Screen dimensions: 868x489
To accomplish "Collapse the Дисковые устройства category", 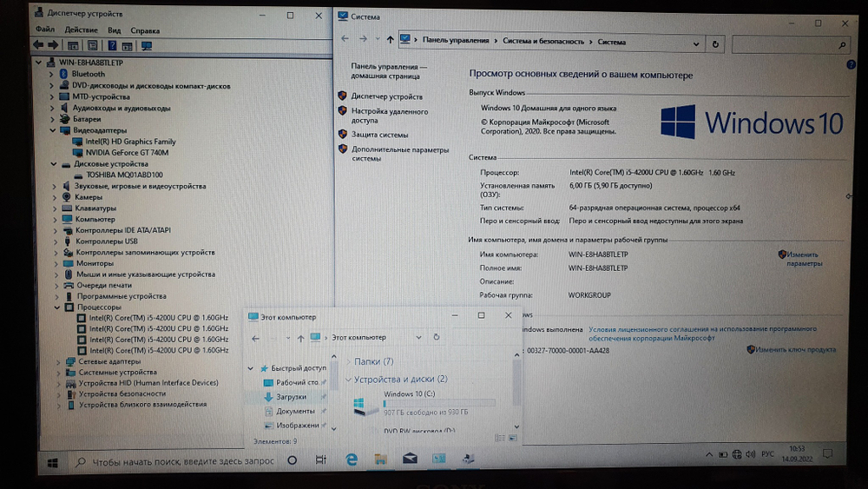I will [54, 164].
